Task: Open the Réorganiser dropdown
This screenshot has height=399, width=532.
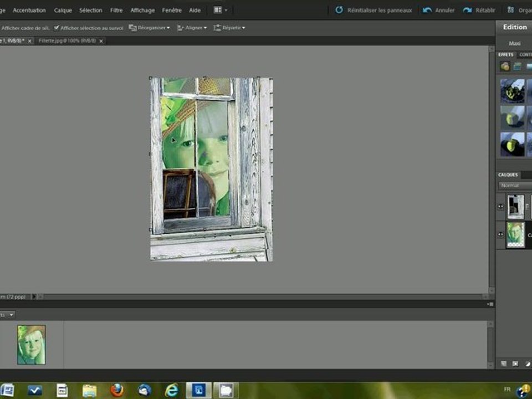Action: pos(150,28)
